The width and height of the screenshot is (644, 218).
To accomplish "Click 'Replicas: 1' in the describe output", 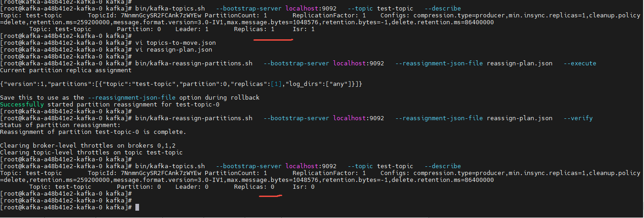I will click(x=254, y=29).
